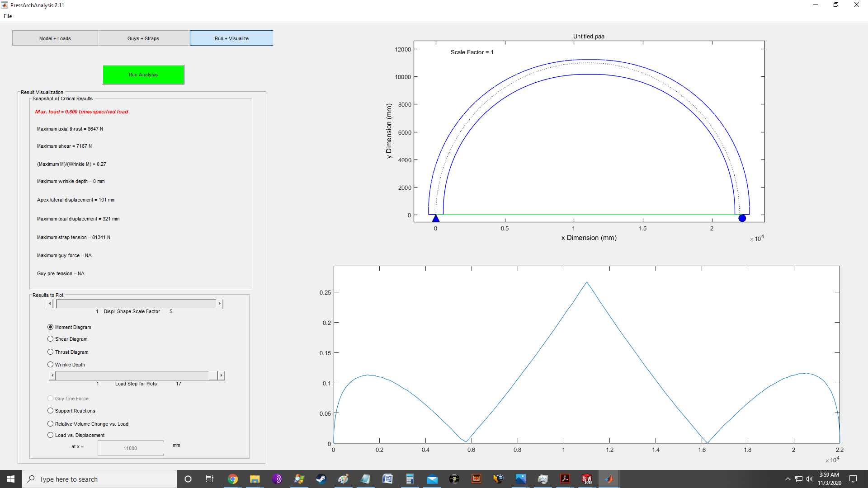This screenshot has height=488, width=868.
Task: Click the red Max. load result text
Action: point(81,112)
